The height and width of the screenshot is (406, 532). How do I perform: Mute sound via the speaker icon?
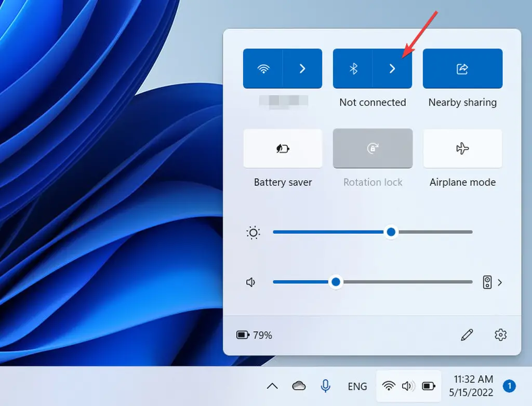(x=251, y=282)
